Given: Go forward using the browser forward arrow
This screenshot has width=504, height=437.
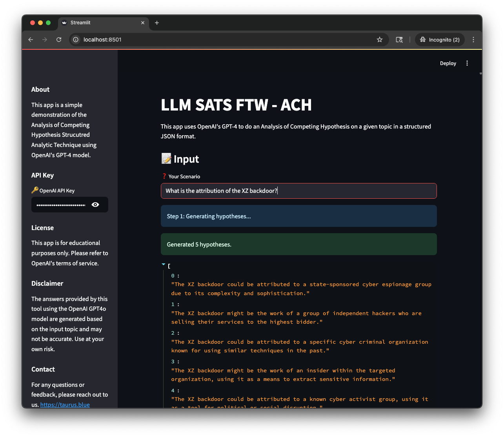Looking at the screenshot, I should pyautogui.click(x=45, y=40).
